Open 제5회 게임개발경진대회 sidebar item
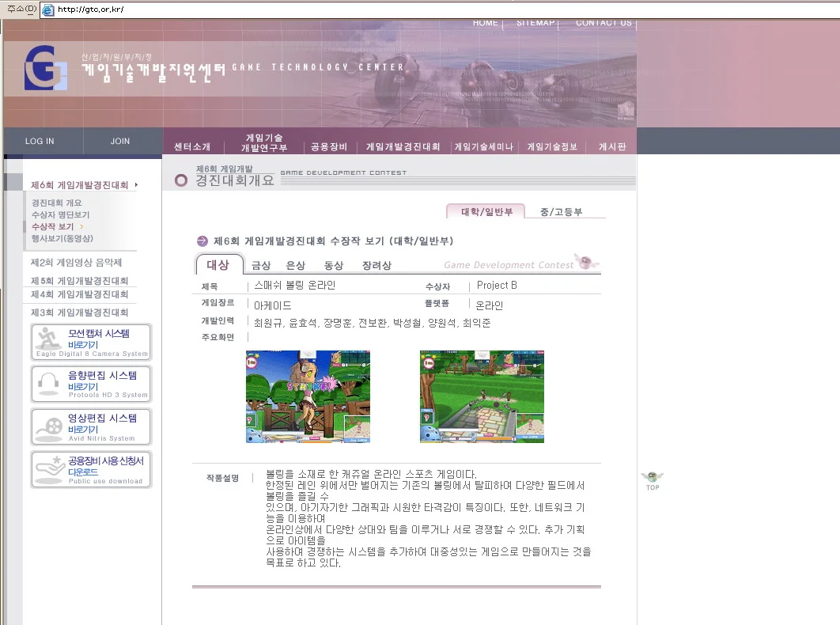 coord(79,280)
